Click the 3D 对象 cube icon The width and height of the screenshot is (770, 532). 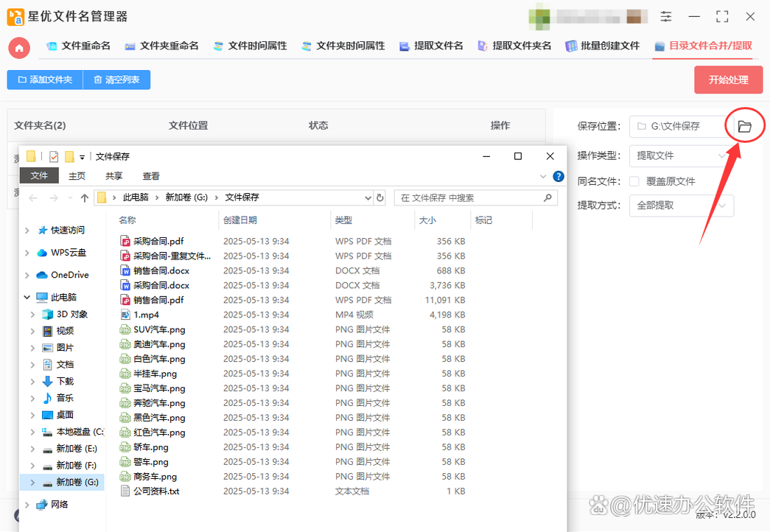click(48, 315)
